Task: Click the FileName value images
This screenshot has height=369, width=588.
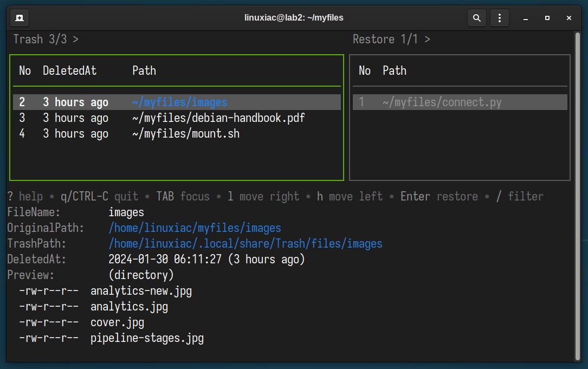Action: pos(126,212)
